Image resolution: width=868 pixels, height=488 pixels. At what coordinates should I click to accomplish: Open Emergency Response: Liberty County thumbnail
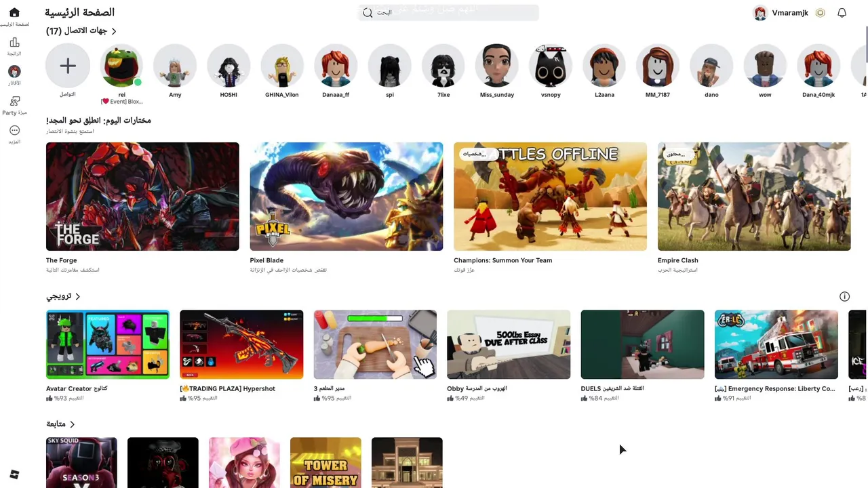(x=776, y=344)
